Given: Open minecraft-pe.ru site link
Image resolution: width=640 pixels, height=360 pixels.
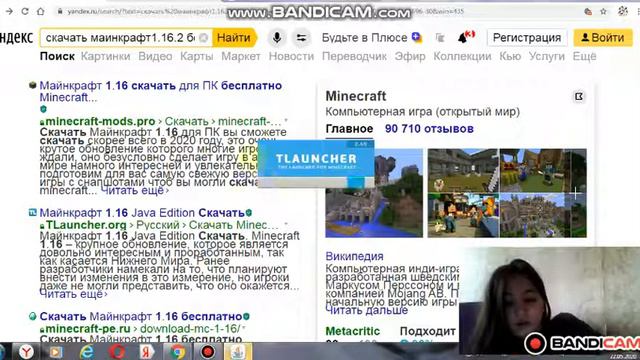Looking at the screenshot, I should click(x=88, y=329).
